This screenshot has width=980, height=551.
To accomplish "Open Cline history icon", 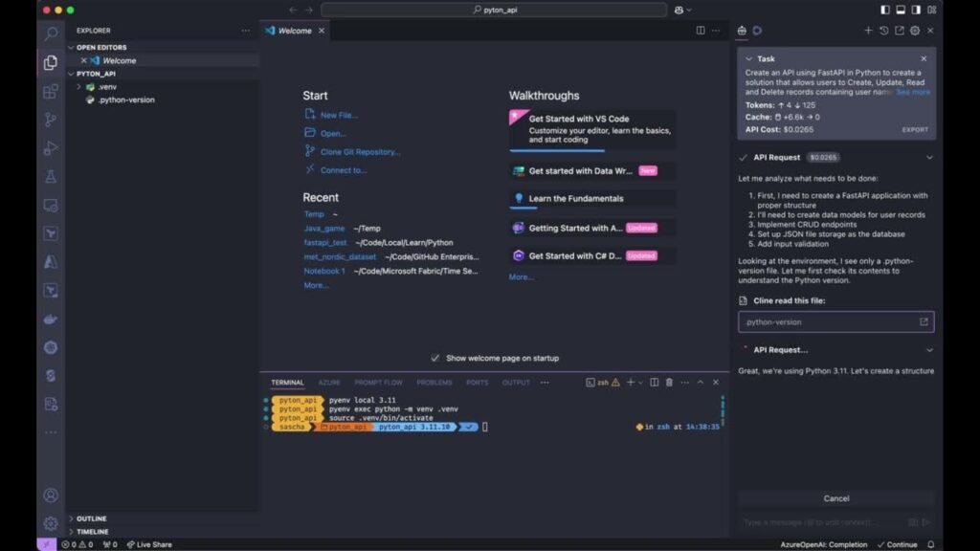I will click(883, 31).
